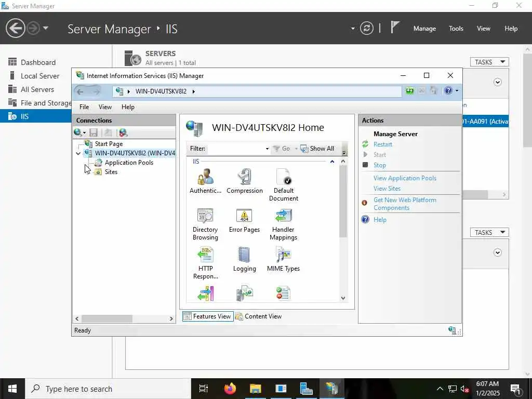Select Start Page in Connections tree

point(109,144)
